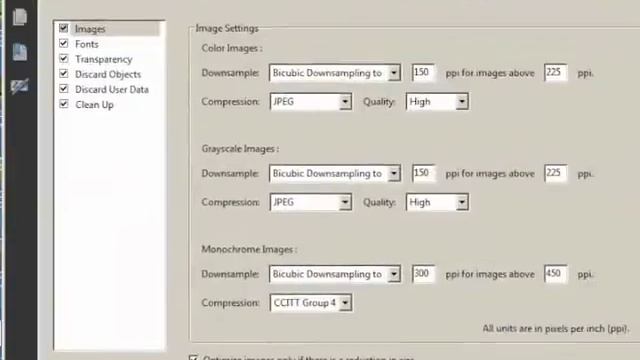The width and height of the screenshot is (640, 360).
Task: Toggle the Clean Up checkbox
Action: click(x=63, y=104)
